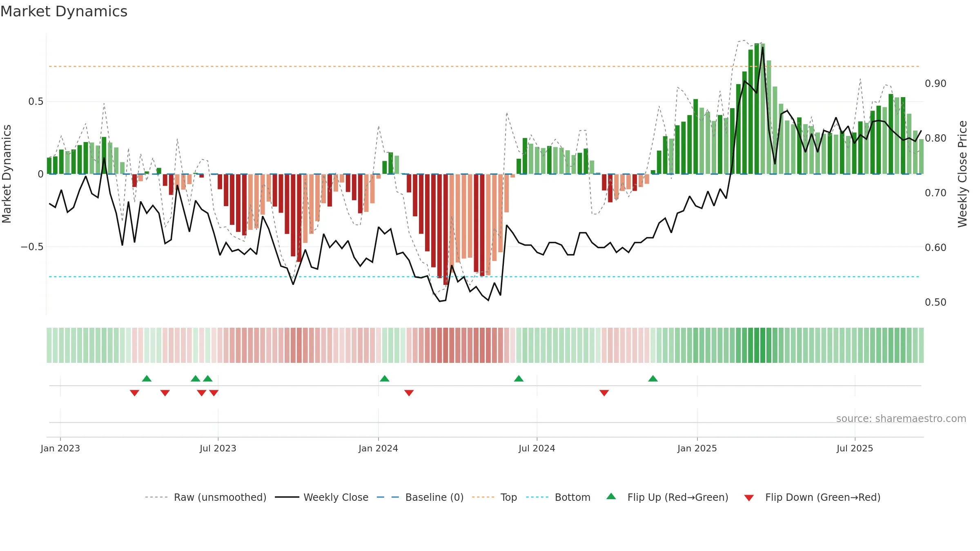Click the left axis '0.5' tick label
980x551 pixels.
36,102
